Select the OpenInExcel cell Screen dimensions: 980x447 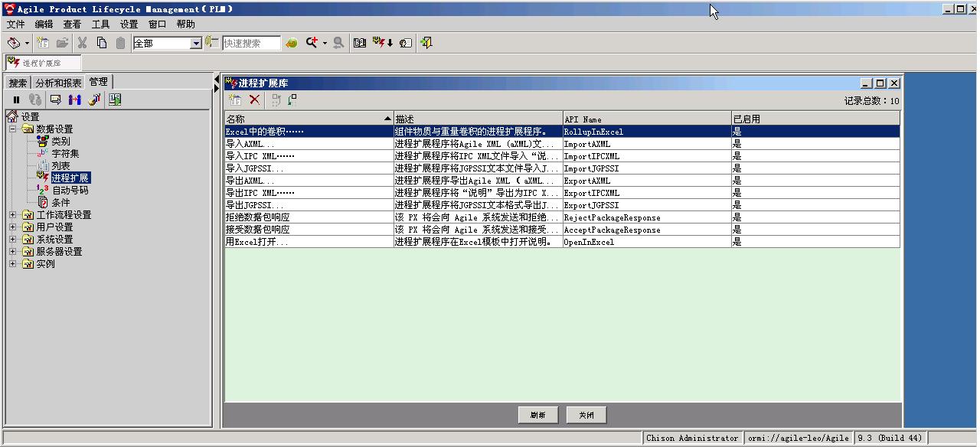647,242
